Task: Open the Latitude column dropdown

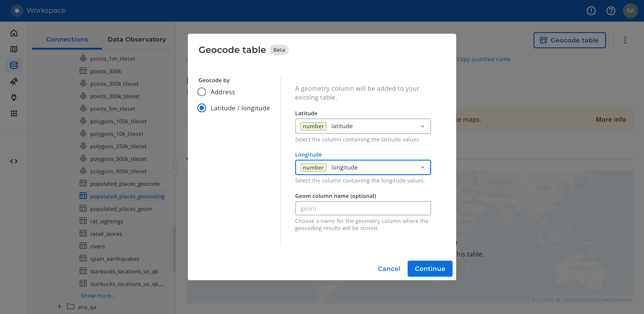Action: 363,126
